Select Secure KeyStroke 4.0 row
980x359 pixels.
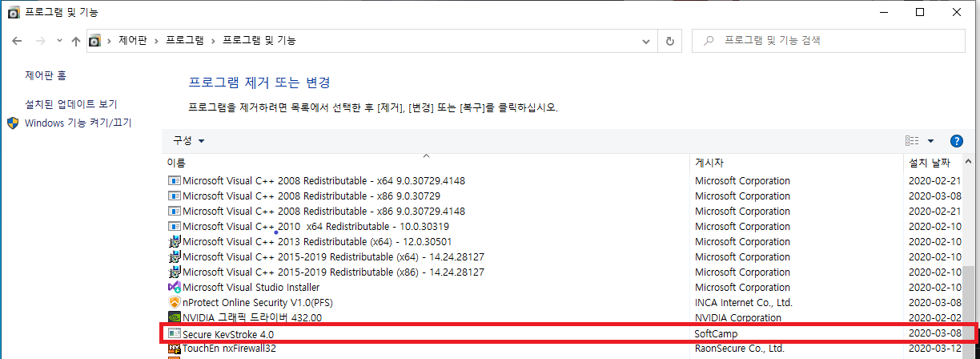pyautogui.click(x=564, y=333)
